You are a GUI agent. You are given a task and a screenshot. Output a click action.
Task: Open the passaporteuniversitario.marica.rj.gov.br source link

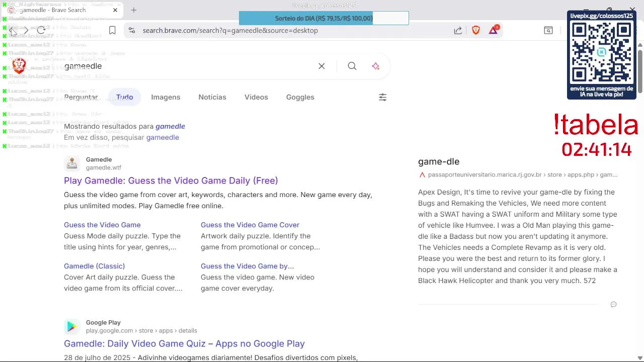522,174
